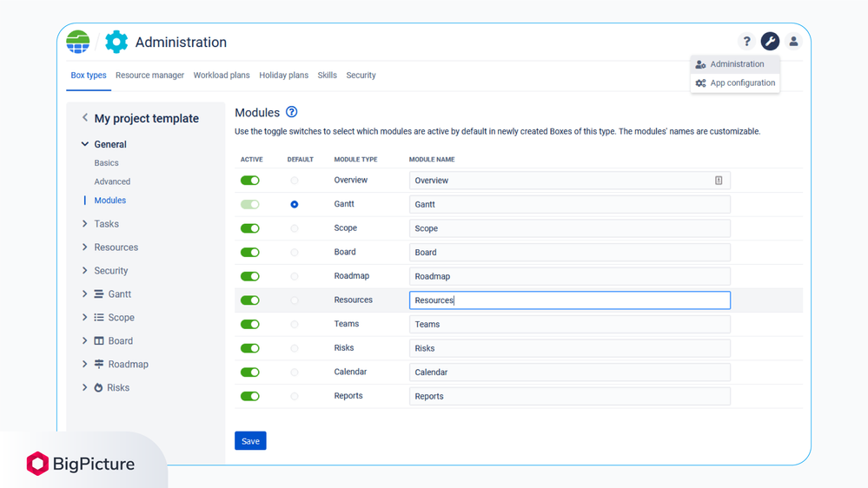
Task: Set Board as the default module
Action: 295,253
